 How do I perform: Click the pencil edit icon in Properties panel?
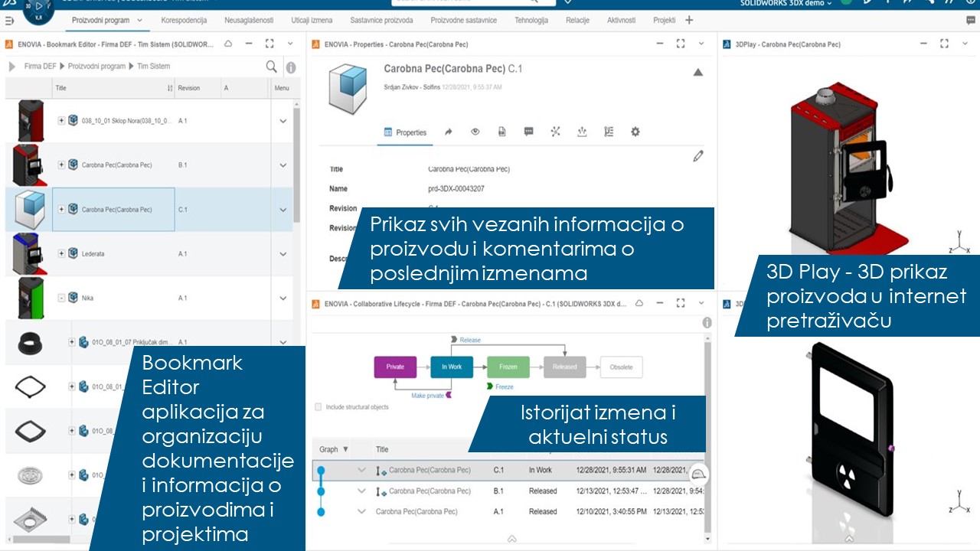(x=697, y=155)
